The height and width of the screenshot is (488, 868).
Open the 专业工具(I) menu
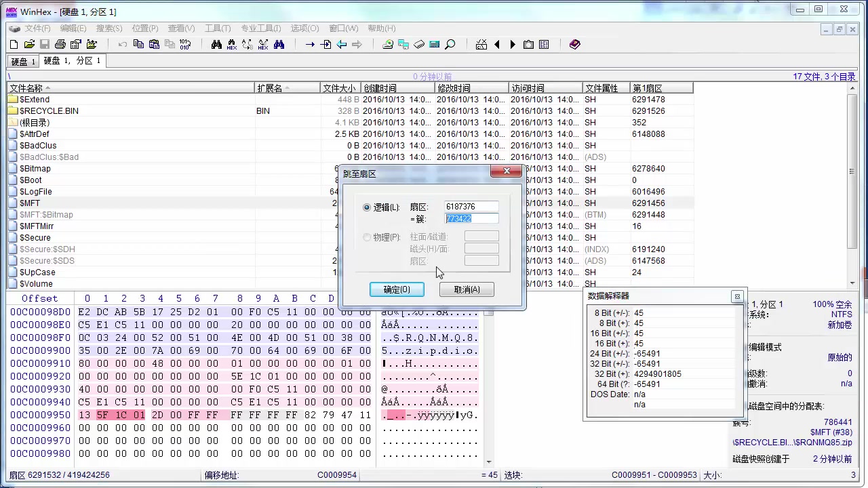[261, 28]
